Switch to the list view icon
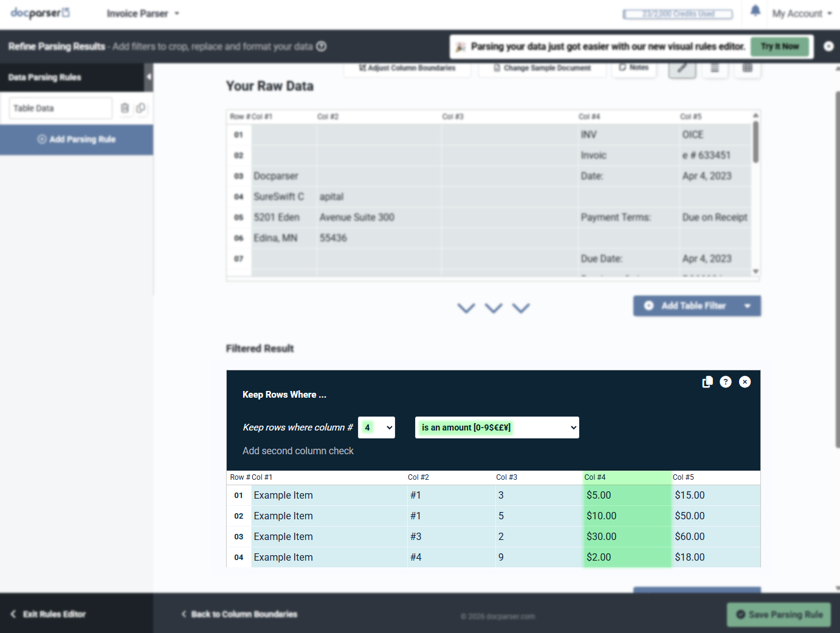The image size is (840, 633). coord(715,68)
